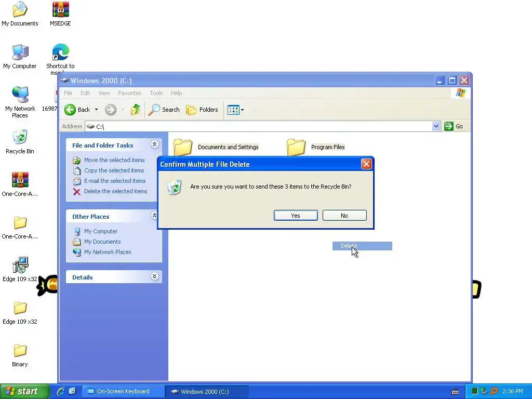This screenshot has width=532, height=399.
Task: Select the Edge 109 x32 folder icon
Action: coord(20,308)
